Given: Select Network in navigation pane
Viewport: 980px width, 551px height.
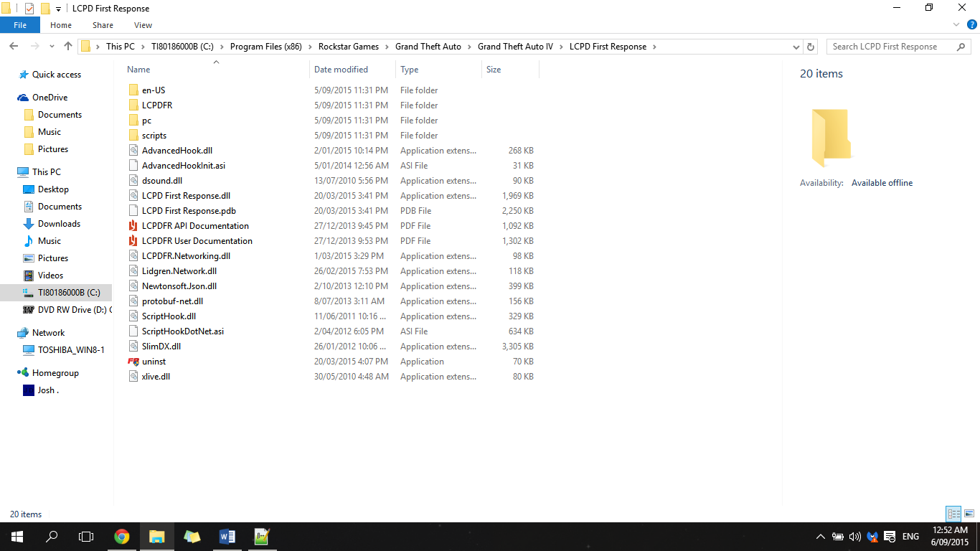Looking at the screenshot, I should (x=49, y=333).
